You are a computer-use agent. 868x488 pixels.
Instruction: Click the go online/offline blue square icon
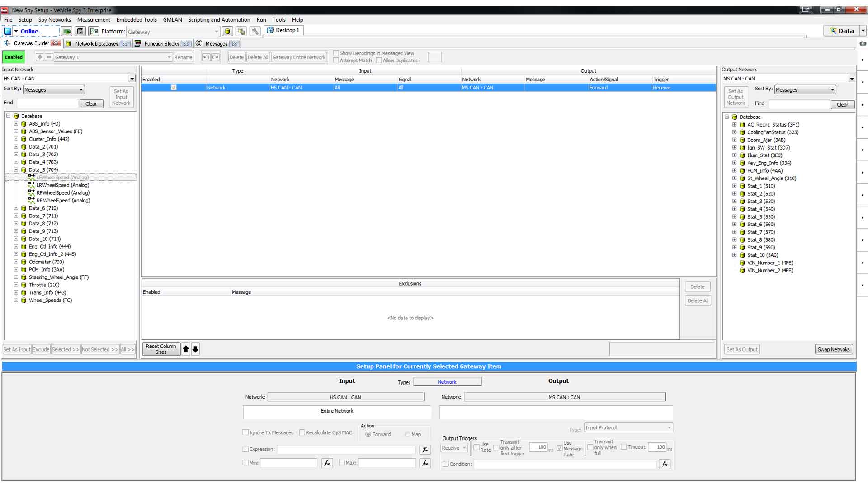coord(8,31)
